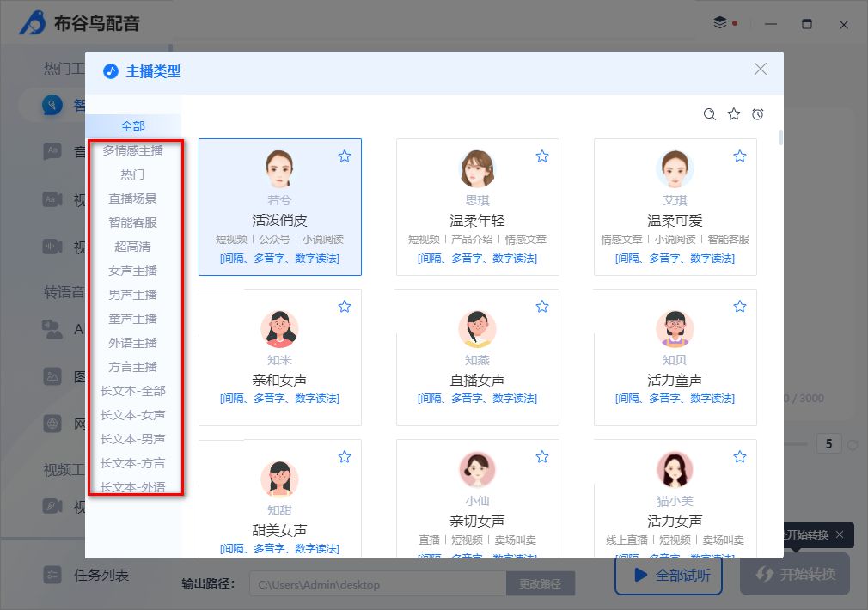The height and width of the screenshot is (610, 868).
Task: Click 亲和女声 voice style title
Action: (x=279, y=380)
